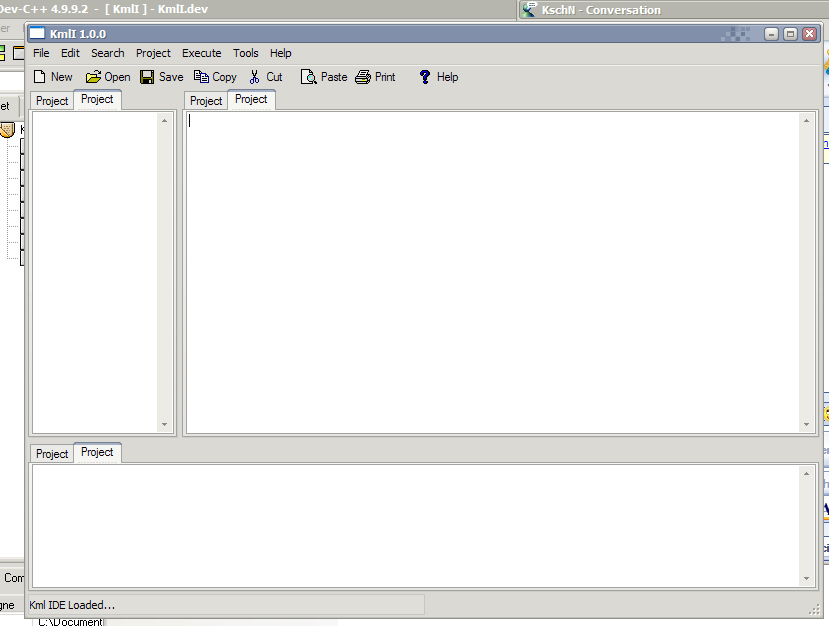Save using the floppy disk icon
Image resolution: width=829 pixels, height=626 pixels.
click(x=147, y=77)
